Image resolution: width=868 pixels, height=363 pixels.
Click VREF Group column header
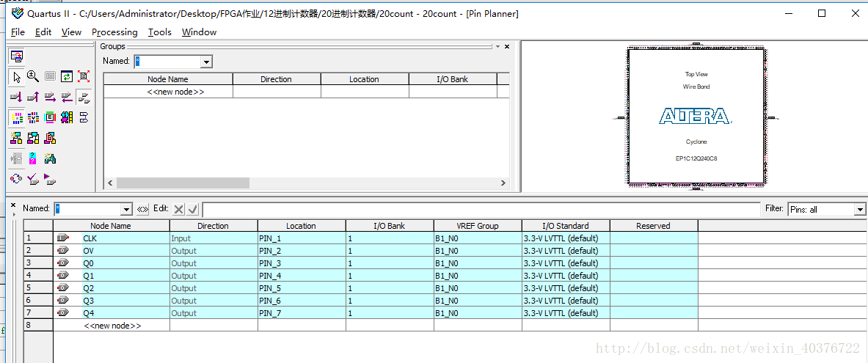point(478,226)
